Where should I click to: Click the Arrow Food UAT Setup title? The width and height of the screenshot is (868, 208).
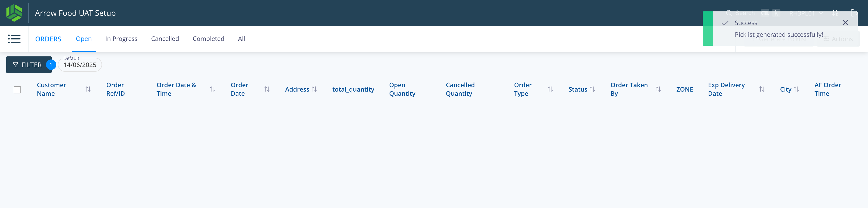[75, 13]
